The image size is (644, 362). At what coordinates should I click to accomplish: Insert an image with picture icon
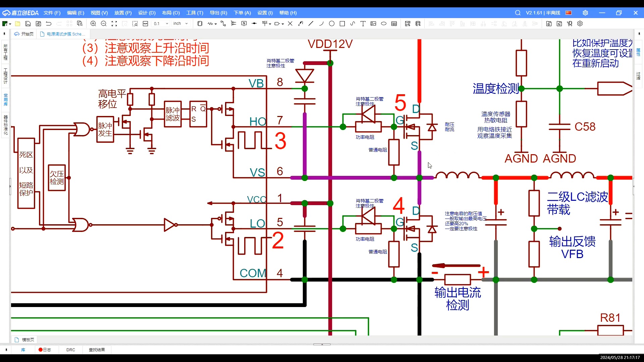pos(373,23)
